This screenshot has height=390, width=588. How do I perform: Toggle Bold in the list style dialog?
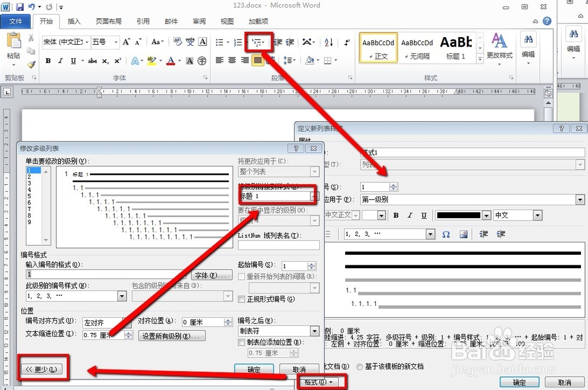click(x=396, y=215)
